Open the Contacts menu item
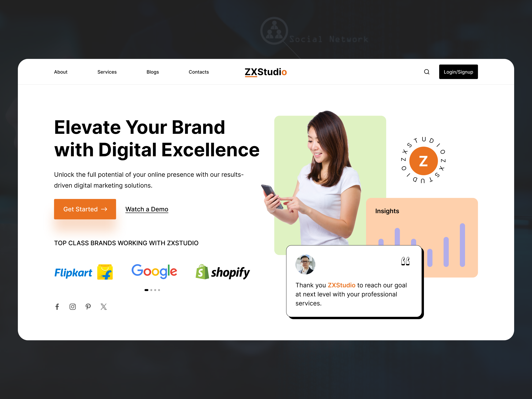 199,72
